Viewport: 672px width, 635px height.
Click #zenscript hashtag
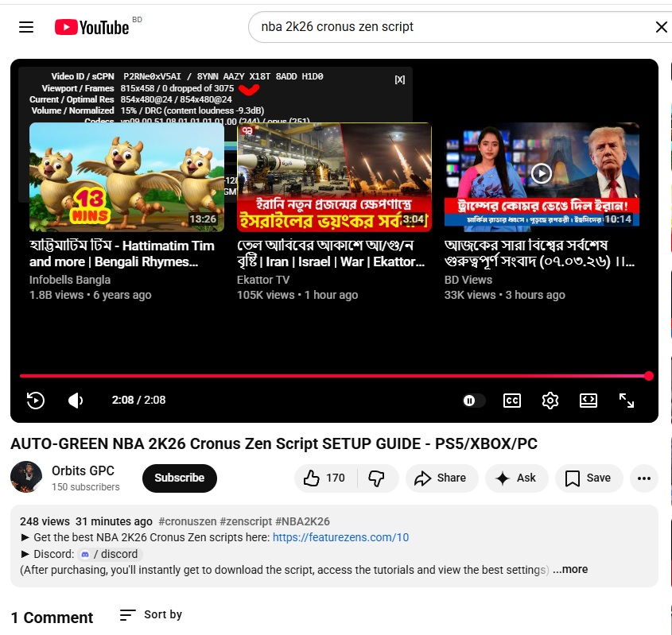[246, 521]
